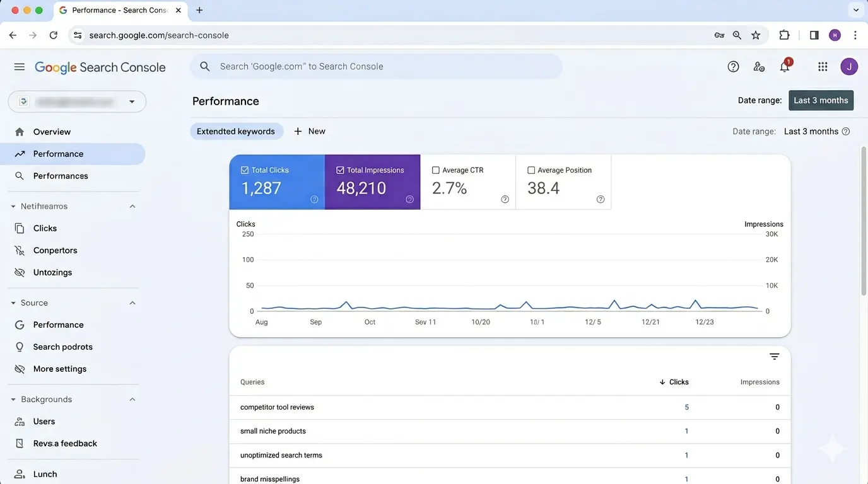Screen dimensions: 868x484
Task: Open the purple J account avatar
Action: (849, 66)
